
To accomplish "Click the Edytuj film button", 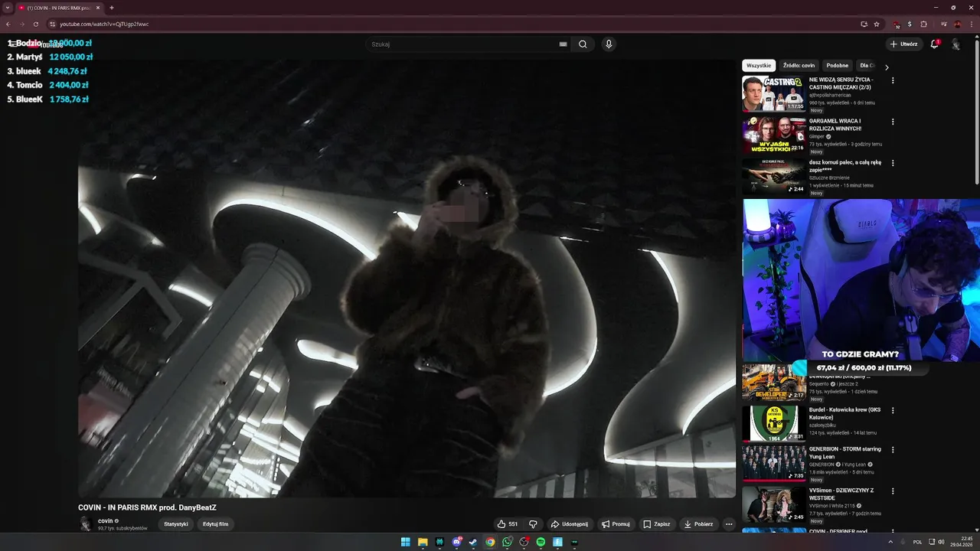I will pyautogui.click(x=215, y=524).
